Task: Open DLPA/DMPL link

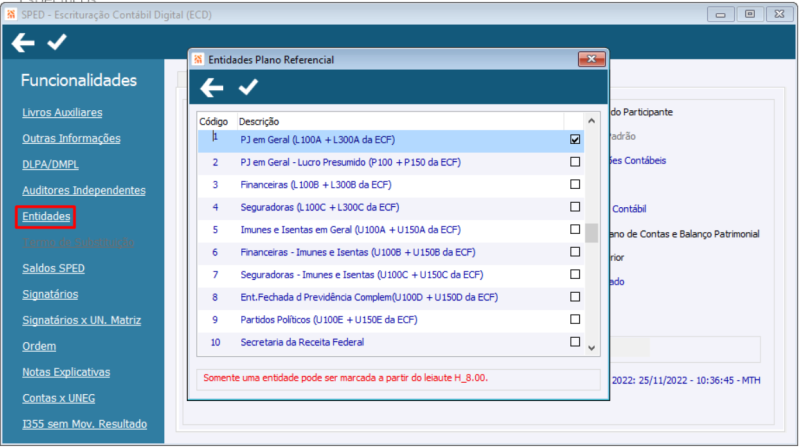Action: pos(51,164)
